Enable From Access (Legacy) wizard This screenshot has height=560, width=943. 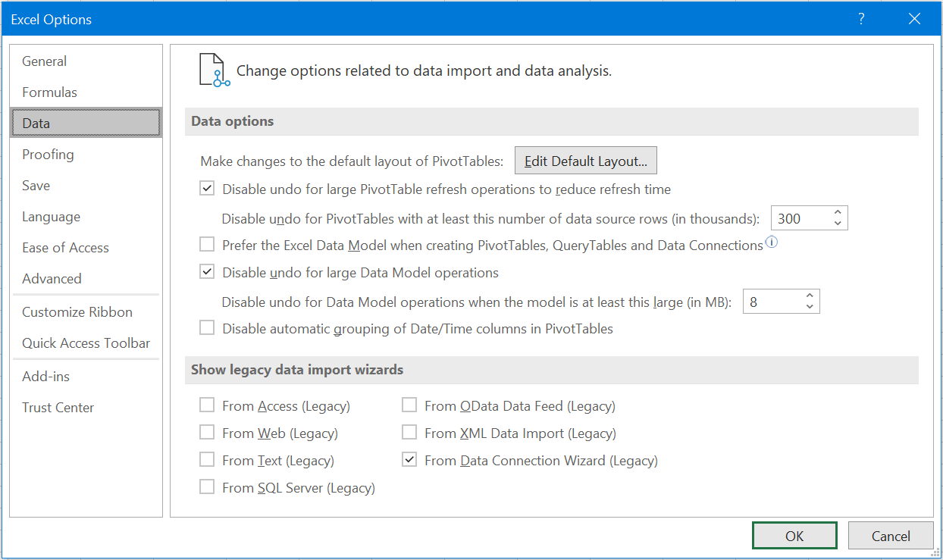(x=207, y=405)
